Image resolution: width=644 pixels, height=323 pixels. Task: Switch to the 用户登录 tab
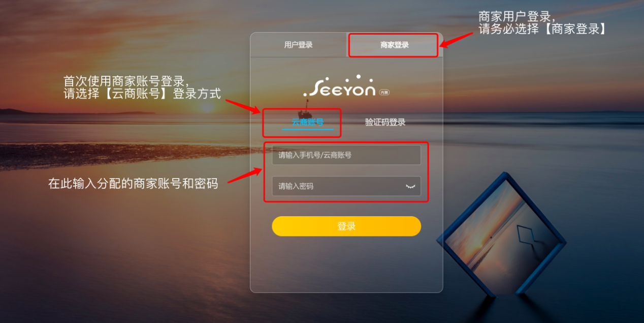click(x=298, y=45)
